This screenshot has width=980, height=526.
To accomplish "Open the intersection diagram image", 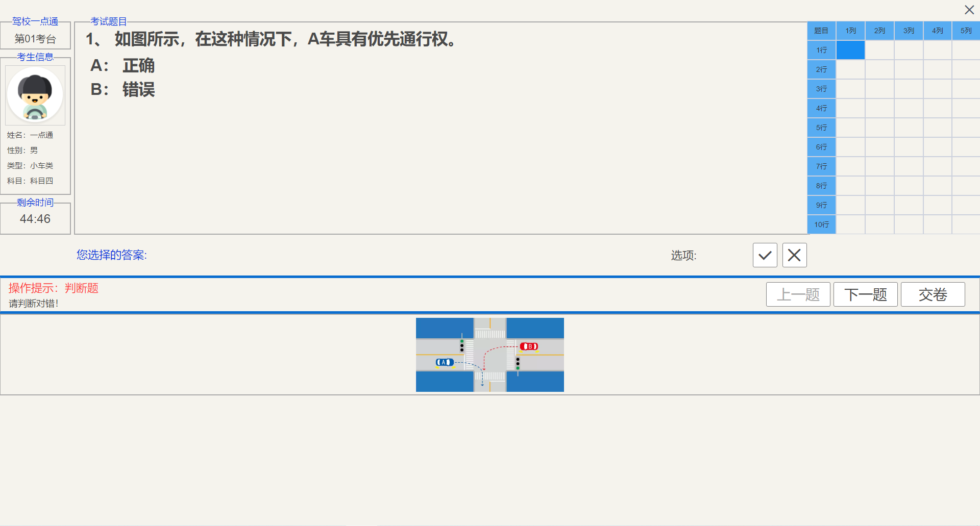I will pyautogui.click(x=490, y=355).
